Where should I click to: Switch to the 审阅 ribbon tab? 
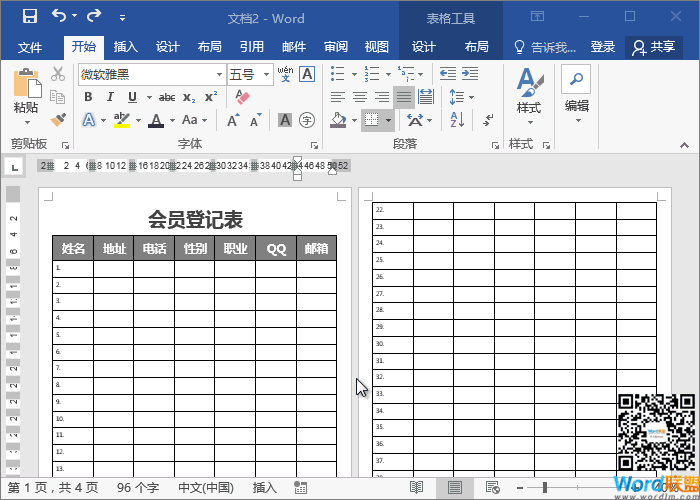(x=335, y=47)
